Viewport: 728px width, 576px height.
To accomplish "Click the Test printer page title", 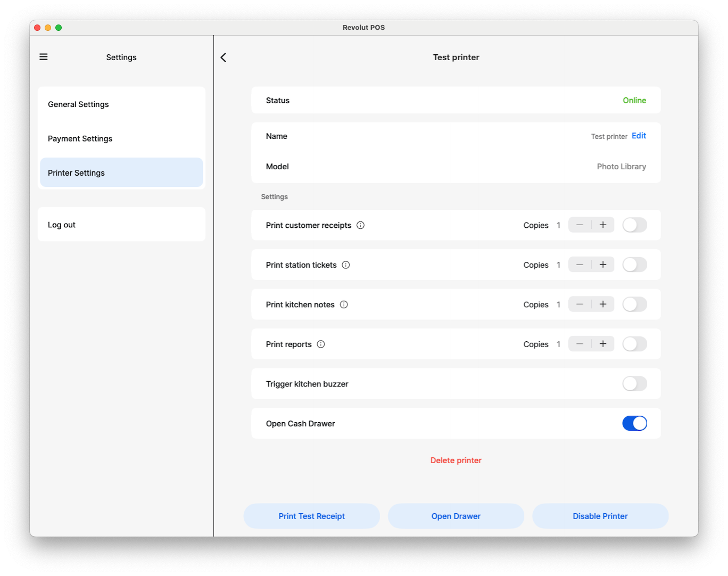I will click(456, 57).
